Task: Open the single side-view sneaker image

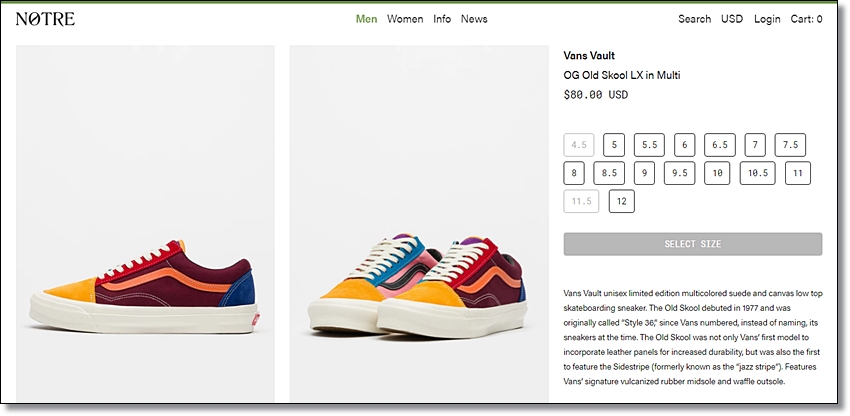Action: [x=145, y=223]
